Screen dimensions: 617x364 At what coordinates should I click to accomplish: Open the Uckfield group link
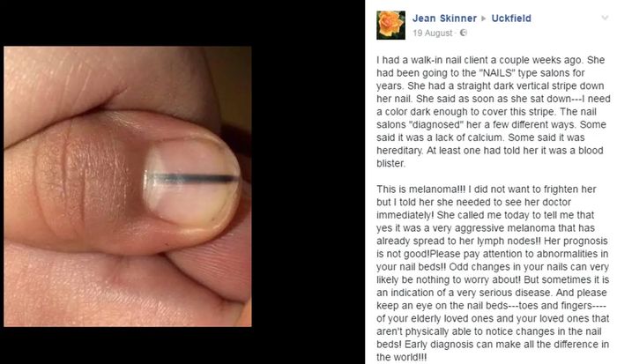(x=511, y=19)
